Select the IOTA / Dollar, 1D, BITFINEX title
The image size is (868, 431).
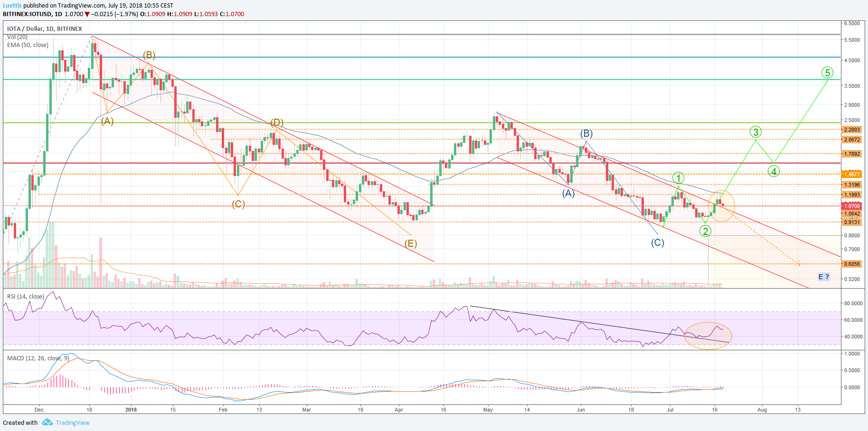[45, 29]
